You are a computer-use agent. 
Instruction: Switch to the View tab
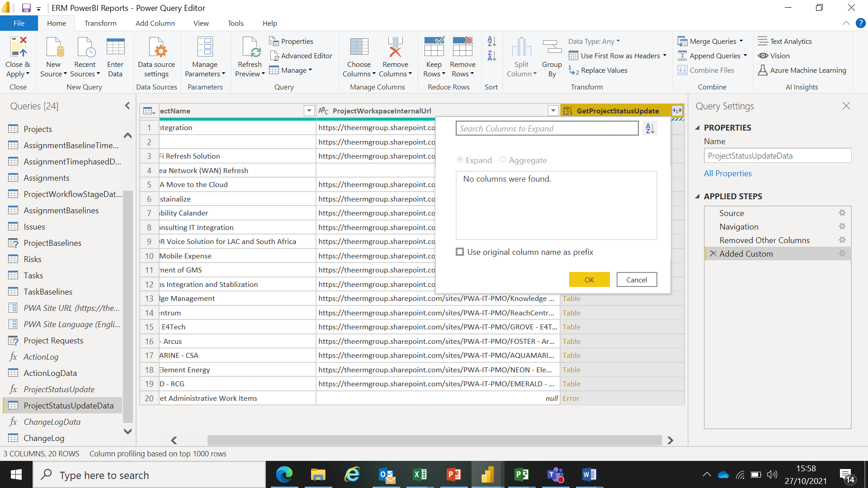pos(201,23)
